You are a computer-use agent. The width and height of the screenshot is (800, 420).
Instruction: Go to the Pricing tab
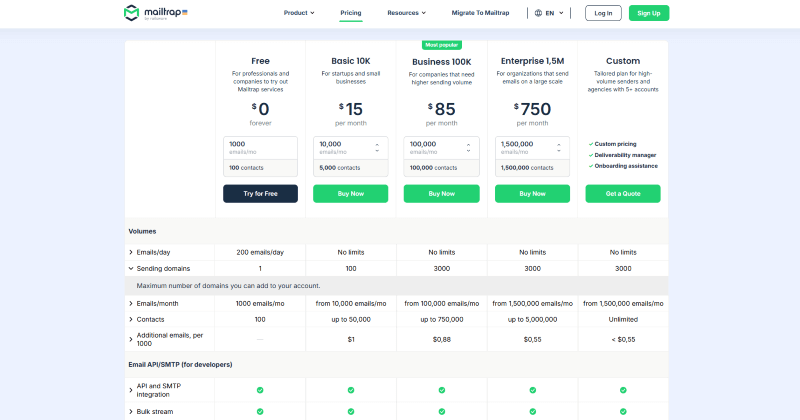click(x=351, y=13)
